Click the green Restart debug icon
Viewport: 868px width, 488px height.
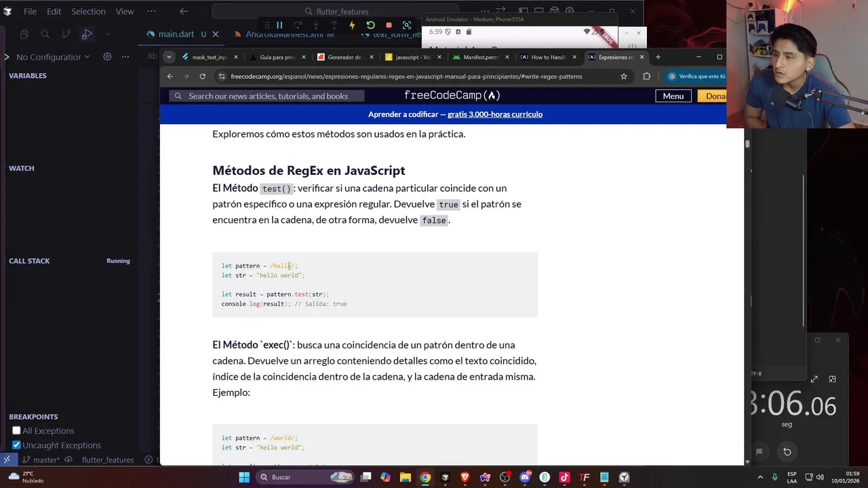(370, 25)
